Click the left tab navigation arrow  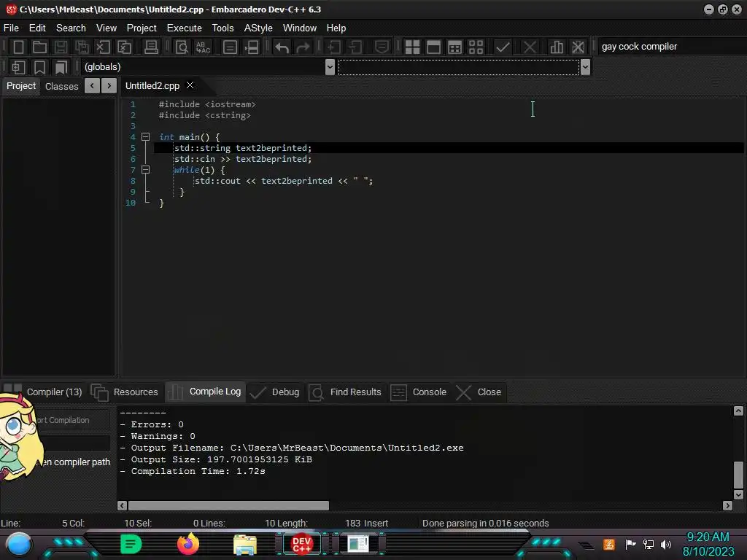(x=92, y=86)
